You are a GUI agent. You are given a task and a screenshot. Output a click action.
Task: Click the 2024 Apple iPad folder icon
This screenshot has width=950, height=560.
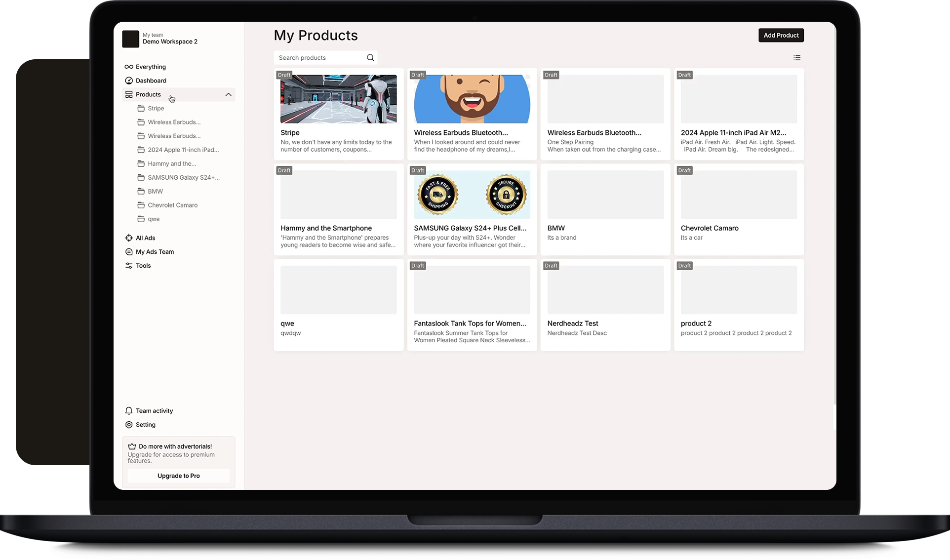[141, 150]
